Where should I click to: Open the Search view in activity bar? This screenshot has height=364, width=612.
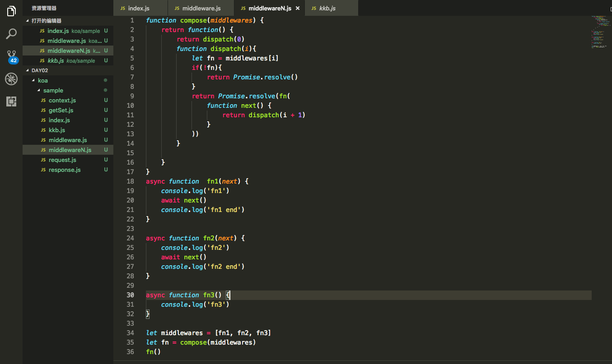point(11,34)
